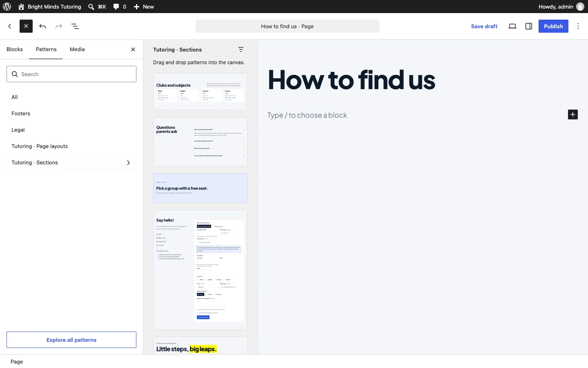The width and height of the screenshot is (588, 368).
Task: Go back using the left chevron
Action: 10,26
